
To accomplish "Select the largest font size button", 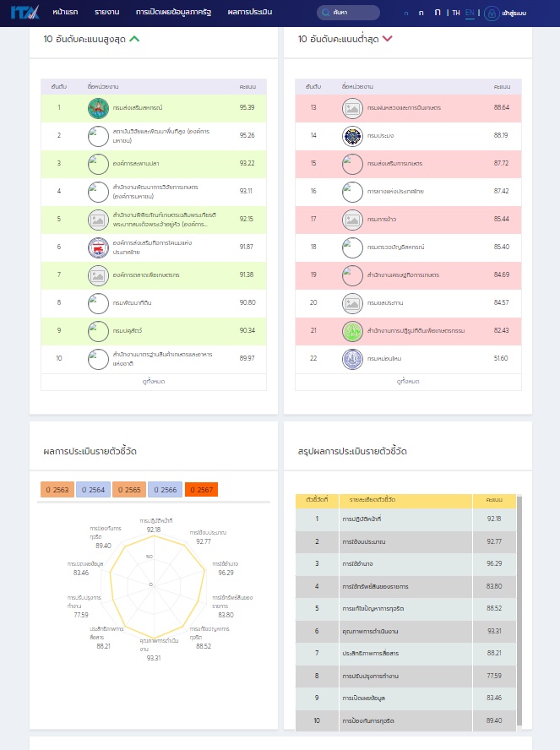I will click(437, 13).
